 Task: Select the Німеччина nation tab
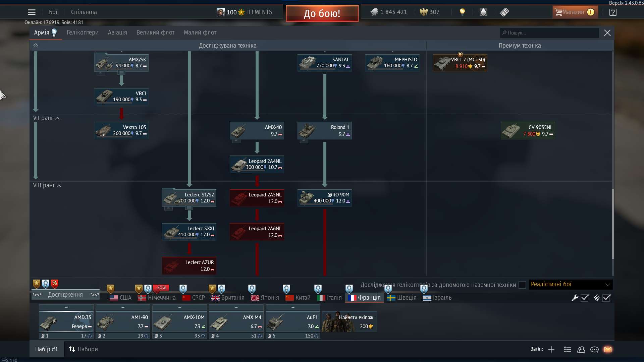[157, 298]
